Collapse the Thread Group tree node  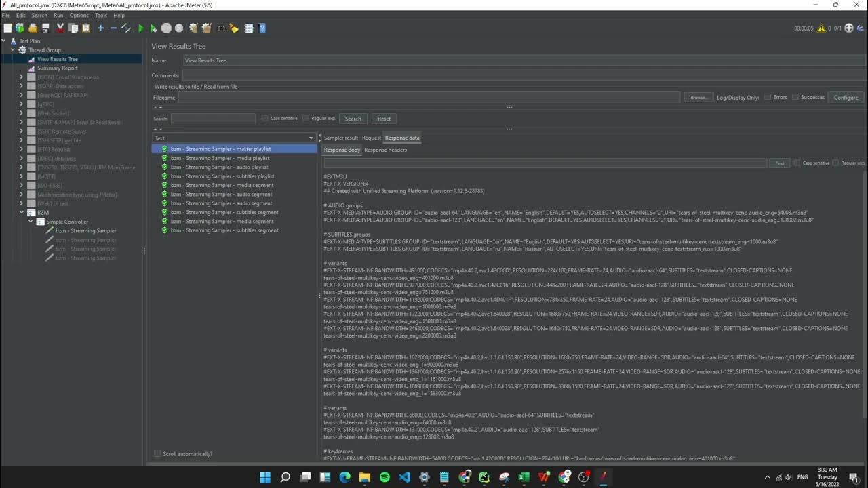click(12, 49)
